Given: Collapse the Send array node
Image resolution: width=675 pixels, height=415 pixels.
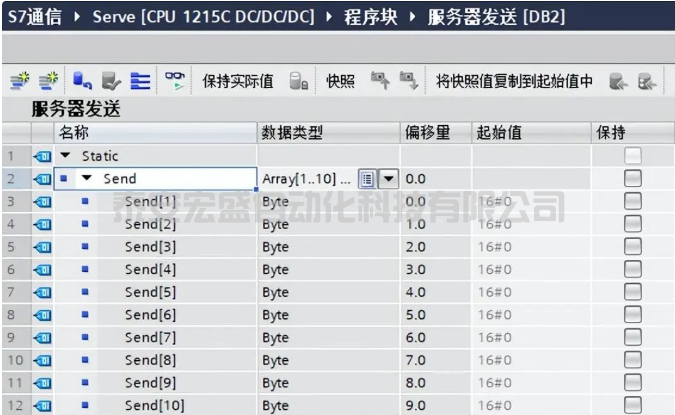Looking at the screenshot, I should point(86,179).
